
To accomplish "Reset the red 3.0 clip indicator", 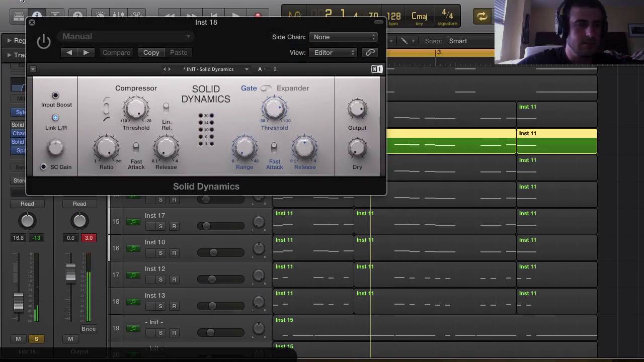I will click(x=89, y=238).
